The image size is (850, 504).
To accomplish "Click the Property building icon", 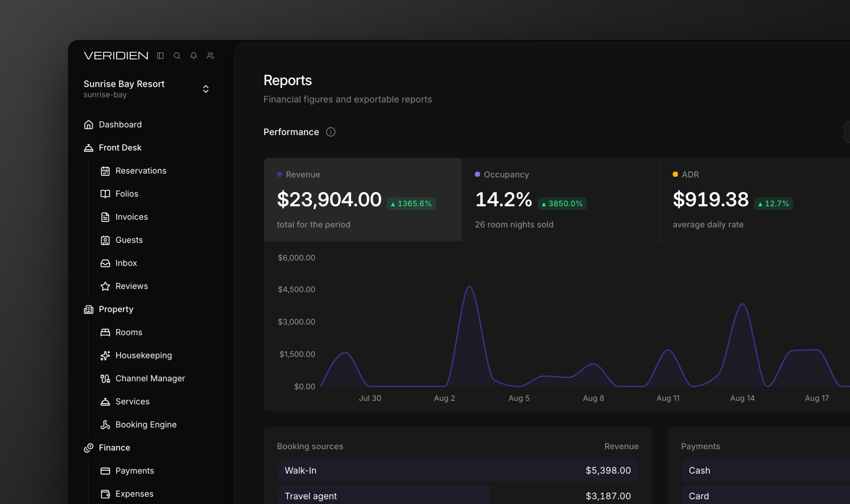I will [88, 309].
